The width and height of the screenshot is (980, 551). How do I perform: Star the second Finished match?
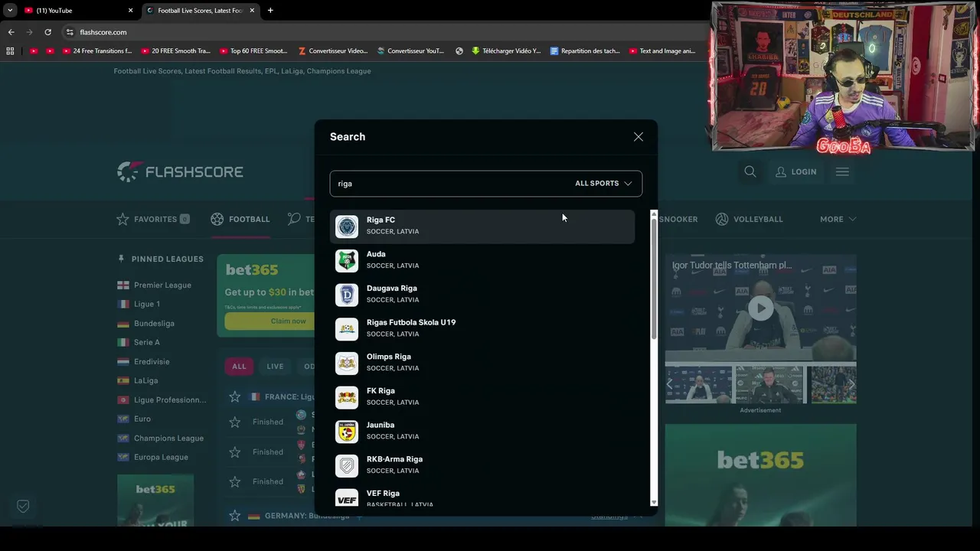point(235,452)
